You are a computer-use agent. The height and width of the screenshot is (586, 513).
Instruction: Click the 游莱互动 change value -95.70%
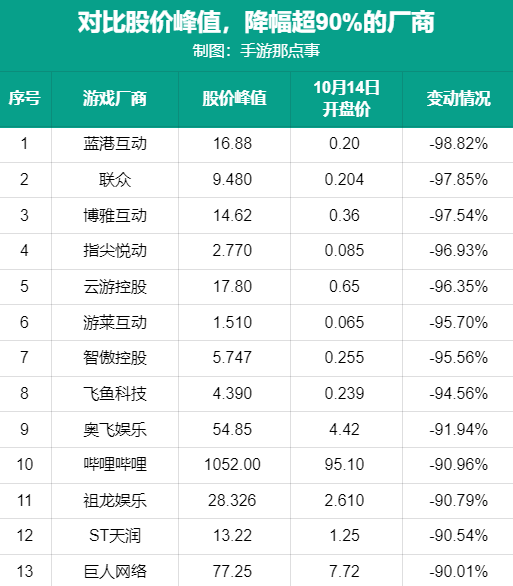click(458, 323)
